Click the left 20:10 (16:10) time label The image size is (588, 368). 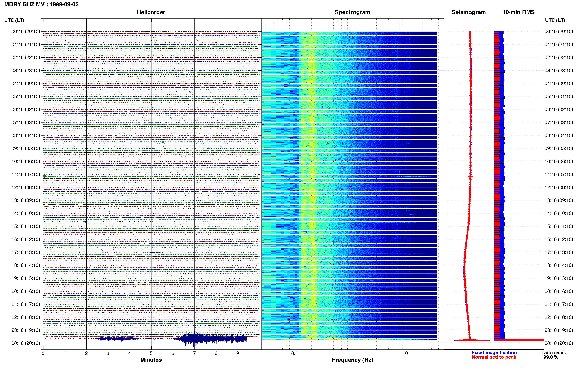point(26,291)
